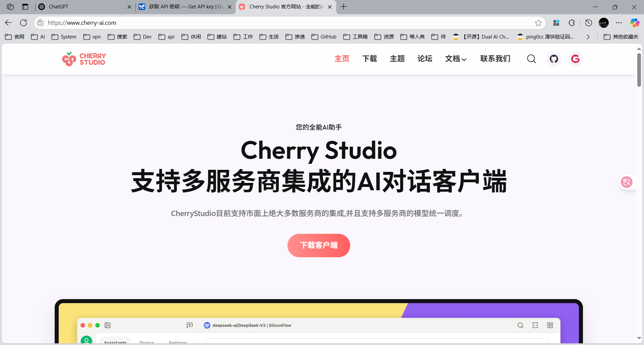Expand the 文档 dropdown menu

pyautogui.click(x=456, y=59)
